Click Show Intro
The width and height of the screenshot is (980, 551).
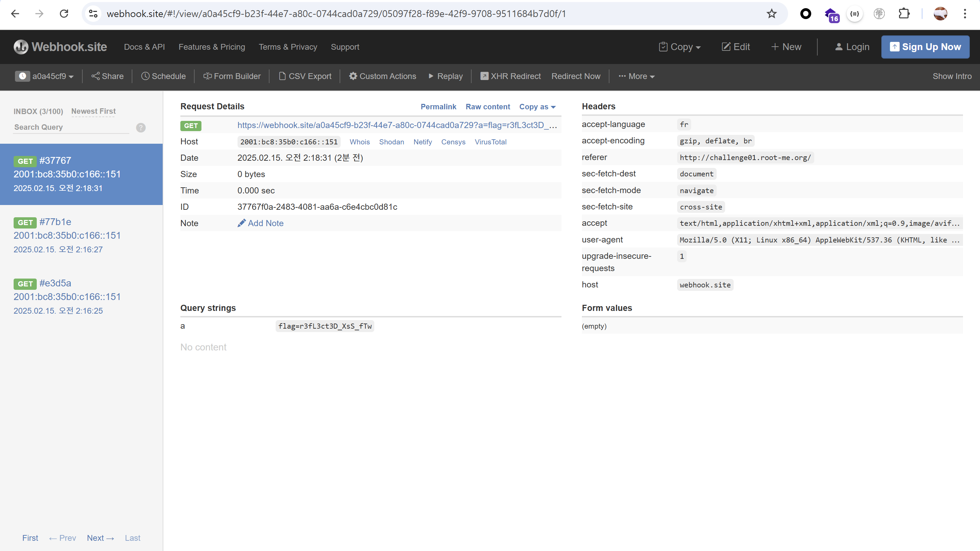pos(952,76)
